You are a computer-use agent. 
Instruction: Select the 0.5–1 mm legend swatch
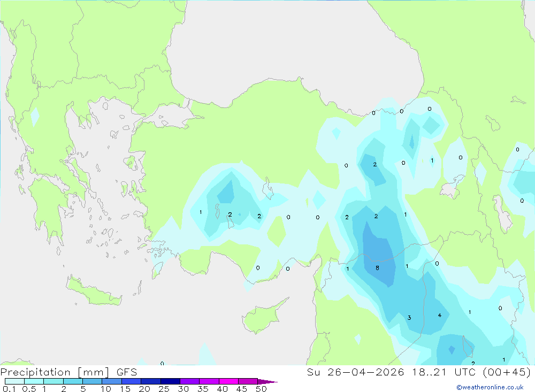tap(34, 381)
